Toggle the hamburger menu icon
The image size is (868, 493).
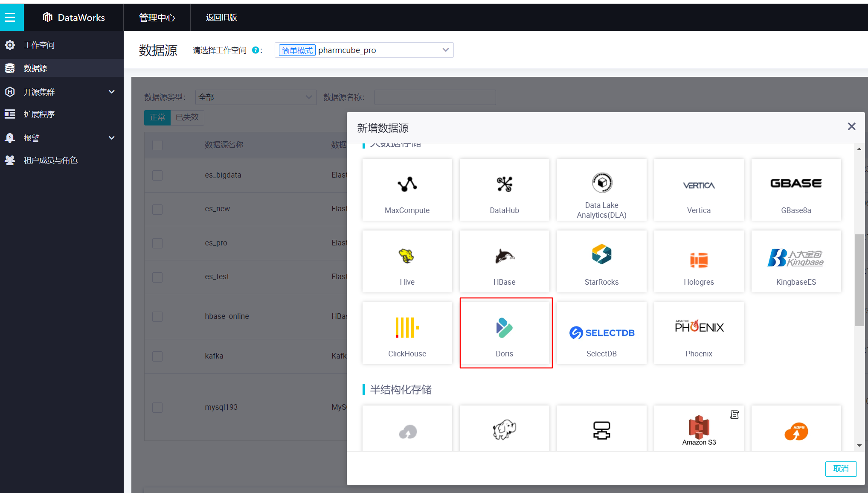pos(10,18)
